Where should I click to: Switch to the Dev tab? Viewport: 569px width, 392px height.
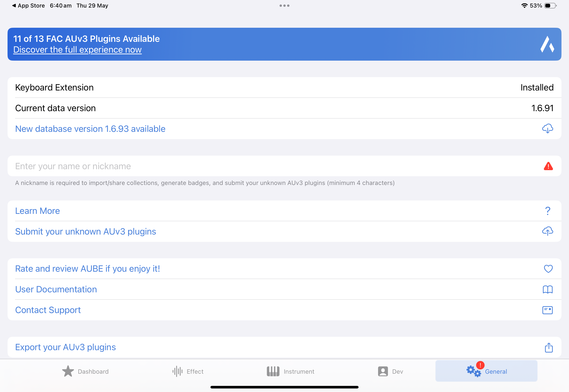tap(390, 371)
